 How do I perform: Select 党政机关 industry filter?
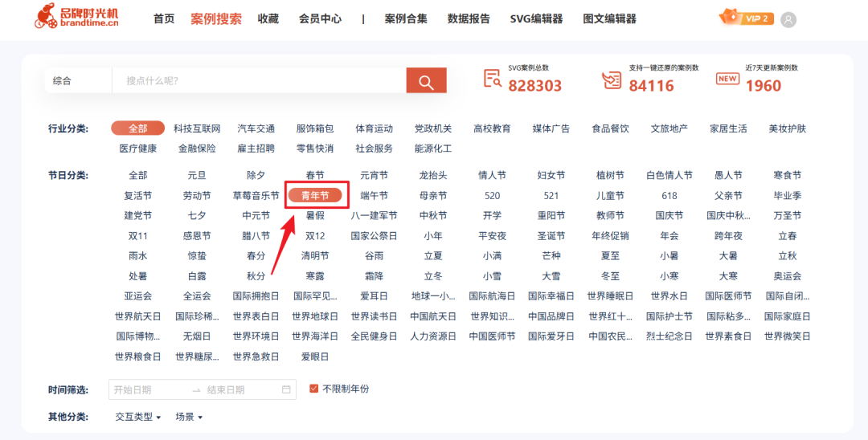(433, 128)
